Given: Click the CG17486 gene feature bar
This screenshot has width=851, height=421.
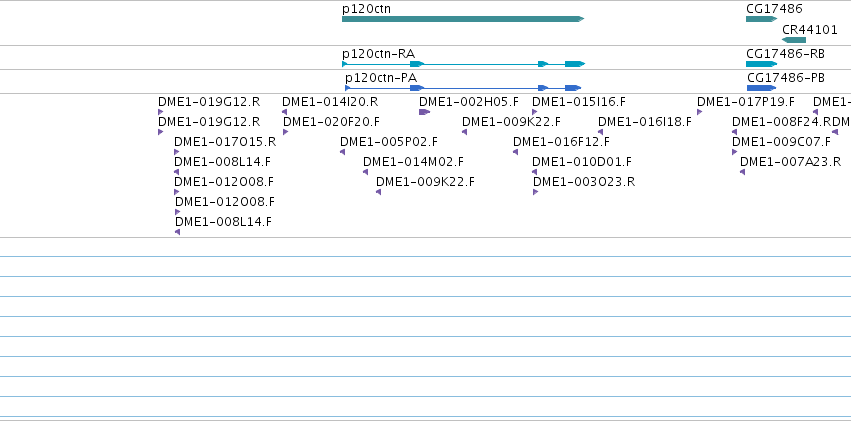Looking at the screenshot, I should coord(761,19).
